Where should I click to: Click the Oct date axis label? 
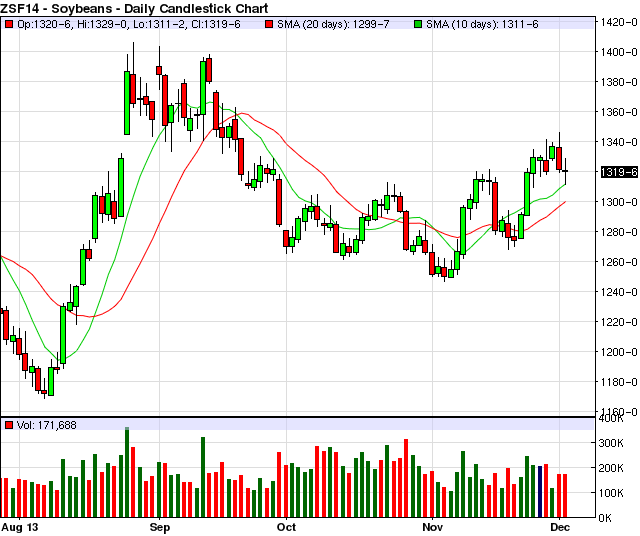pyautogui.click(x=286, y=527)
